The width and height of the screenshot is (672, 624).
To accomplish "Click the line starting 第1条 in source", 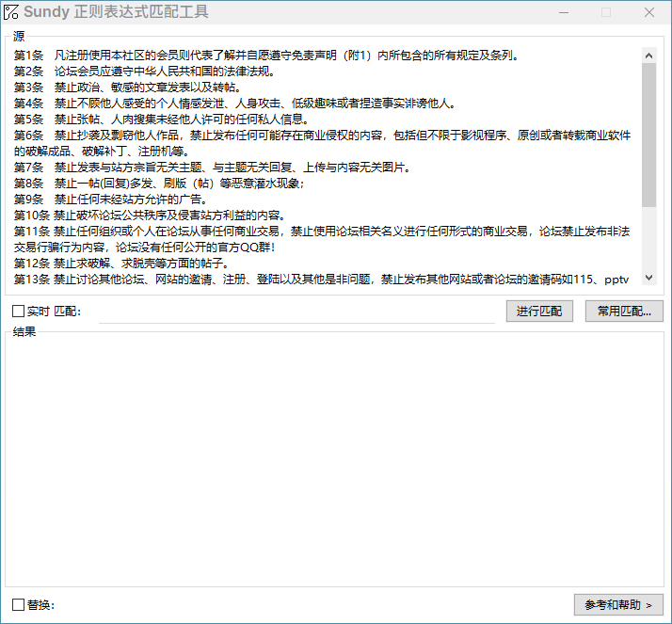I will [x=266, y=56].
